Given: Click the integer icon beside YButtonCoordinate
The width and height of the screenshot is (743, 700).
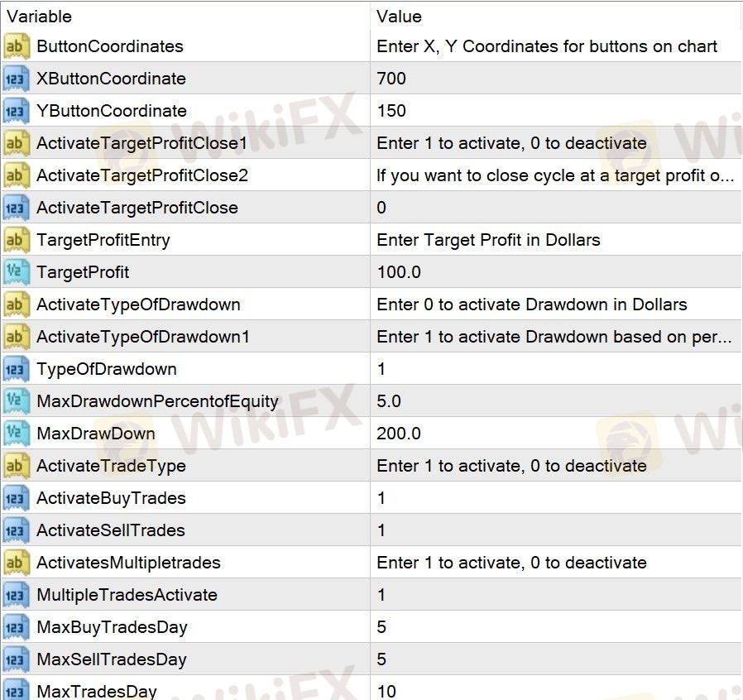Looking at the screenshot, I should (17, 111).
